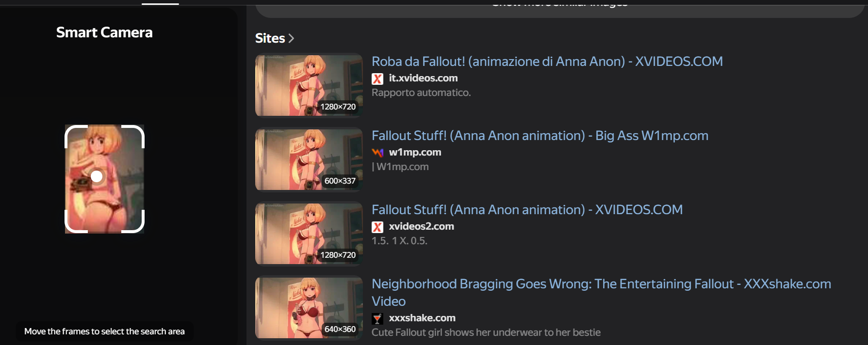This screenshot has width=868, height=345.
Task: Click the xvideos2.com domain text
Action: (x=421, y=226)
